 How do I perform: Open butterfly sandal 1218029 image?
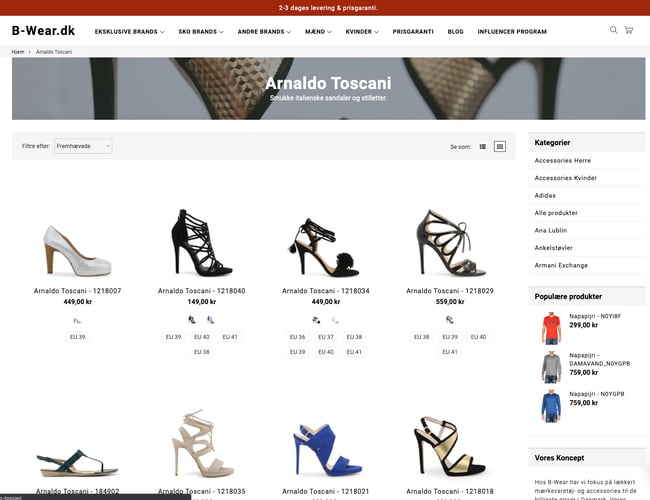pos(450,243)
